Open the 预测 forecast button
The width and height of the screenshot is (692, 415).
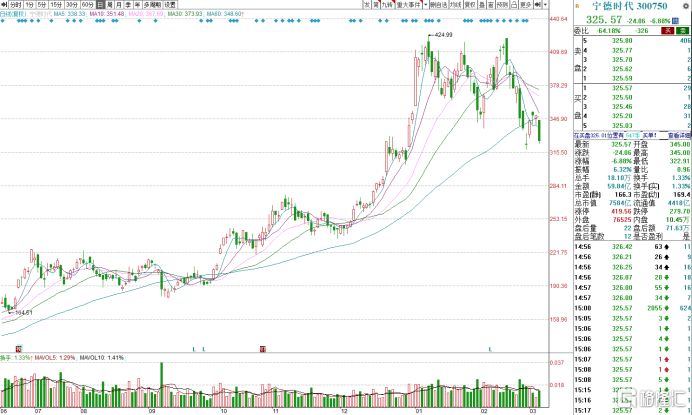502,4
